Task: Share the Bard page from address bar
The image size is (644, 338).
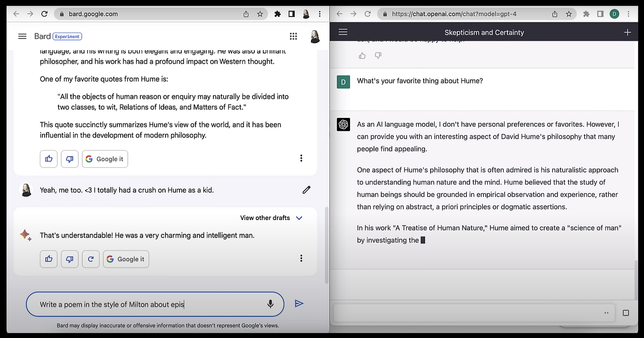Action: (x=246, y=14)
